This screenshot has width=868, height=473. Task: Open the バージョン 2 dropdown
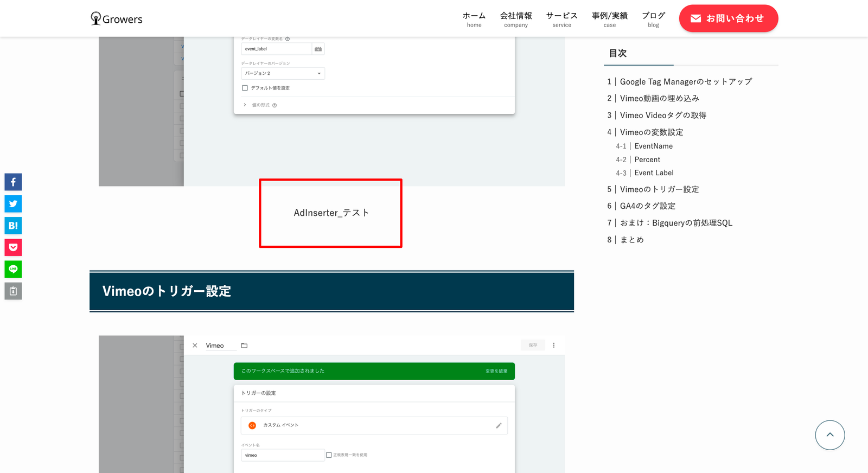coord(283,73)
